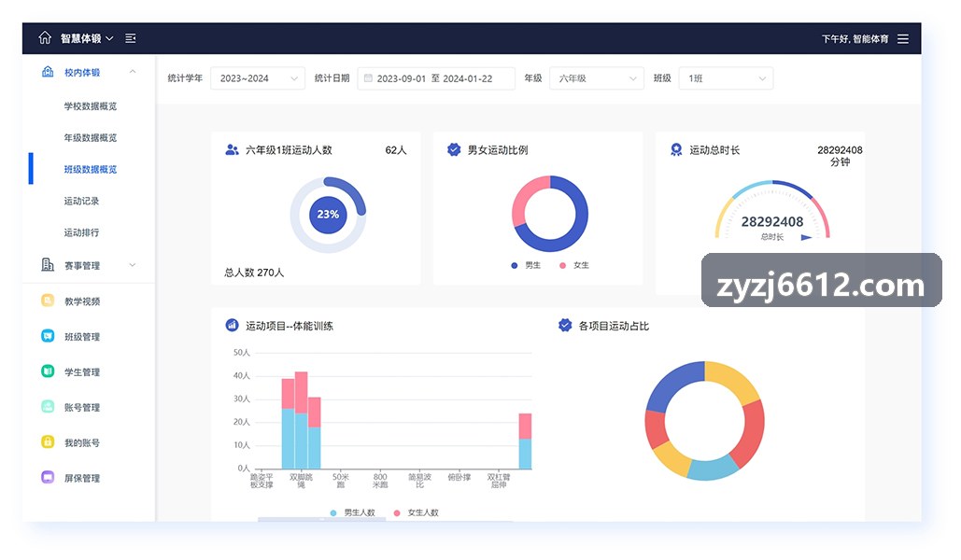Click the chart icon beside 运动项目--体能训练
Image resolution: width=961 pixels, height=560 pixels.
click(232, 326)
